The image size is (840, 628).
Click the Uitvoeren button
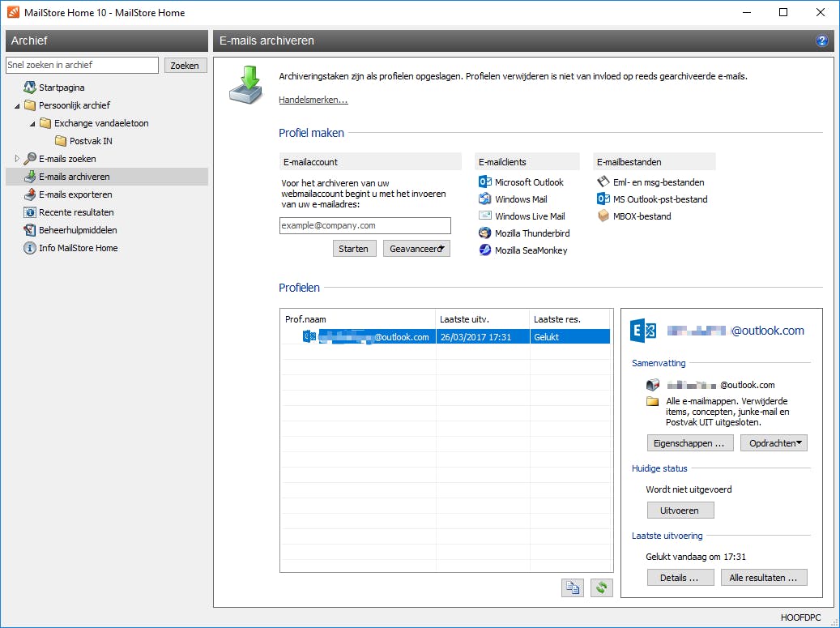coord(680,511)
